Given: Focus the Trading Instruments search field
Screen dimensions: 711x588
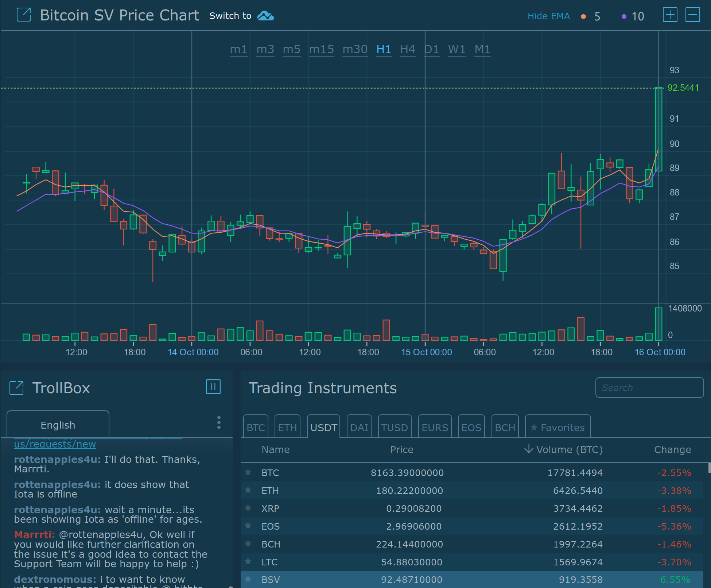Looking at the screenshot, I should pyautogui.click(x=649, y=387).
